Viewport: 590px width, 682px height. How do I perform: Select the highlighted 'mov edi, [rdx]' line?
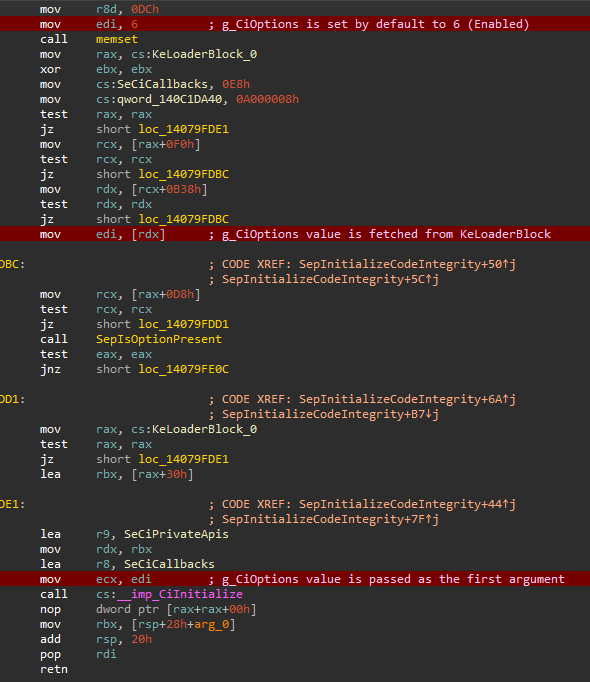[295, 234]
